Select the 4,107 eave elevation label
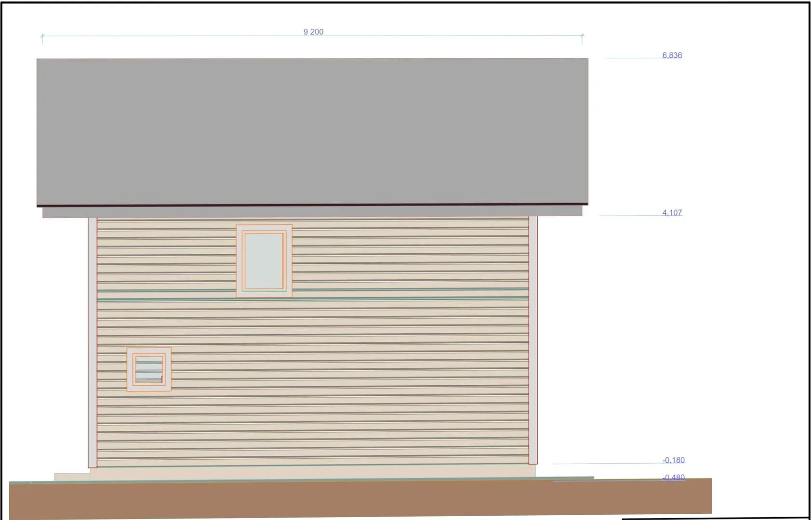Screen dimensions: 812x520 [x=672, y=212]
